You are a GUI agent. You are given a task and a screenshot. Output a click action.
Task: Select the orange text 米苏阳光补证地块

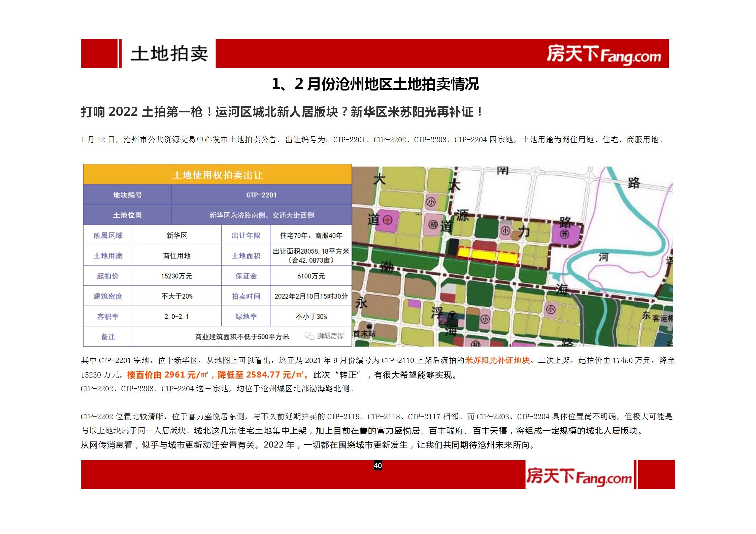(x=497, y=360)
